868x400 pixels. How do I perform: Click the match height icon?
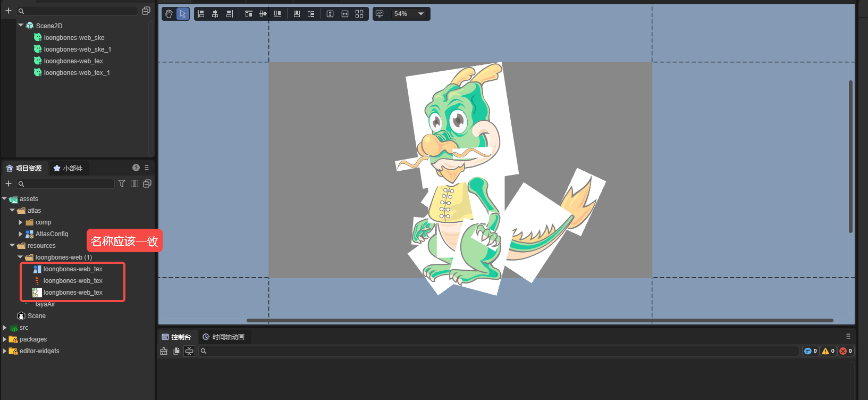tap(330, 14)
